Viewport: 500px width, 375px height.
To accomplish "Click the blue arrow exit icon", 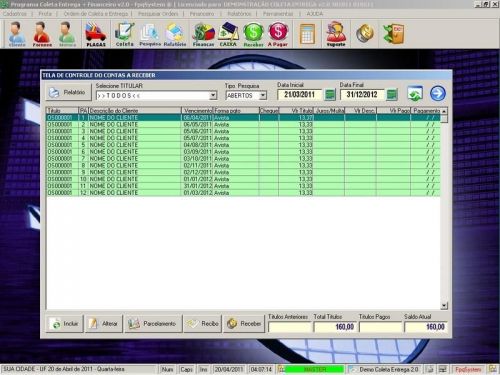I will [438, 93].
